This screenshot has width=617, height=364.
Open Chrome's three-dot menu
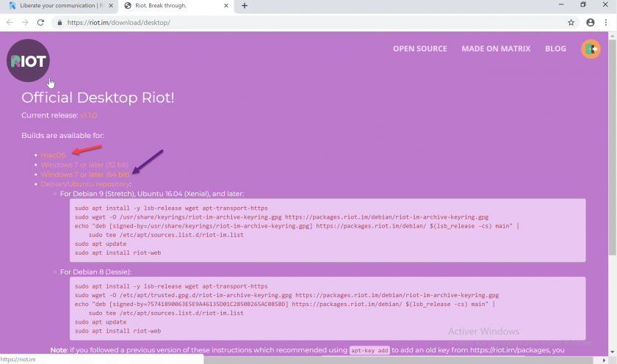coord(605,23)
